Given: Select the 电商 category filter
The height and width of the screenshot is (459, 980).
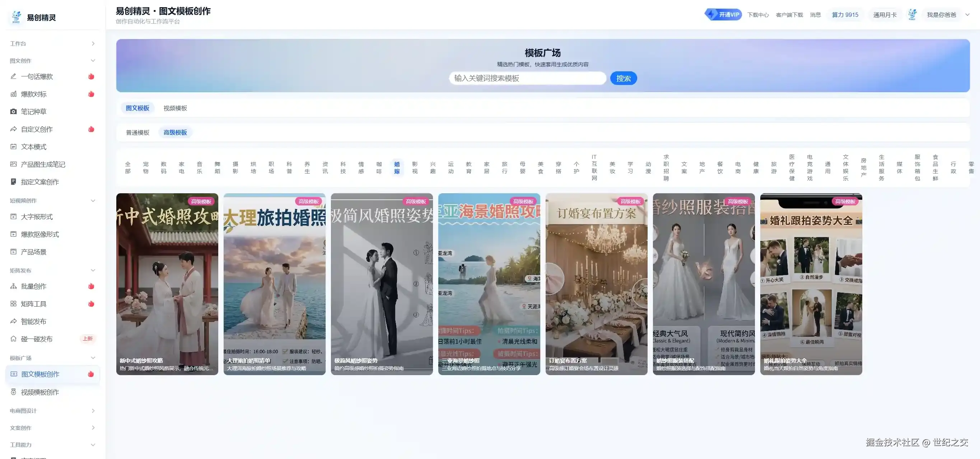Looking at the screenshot, I should click(738, 167).
